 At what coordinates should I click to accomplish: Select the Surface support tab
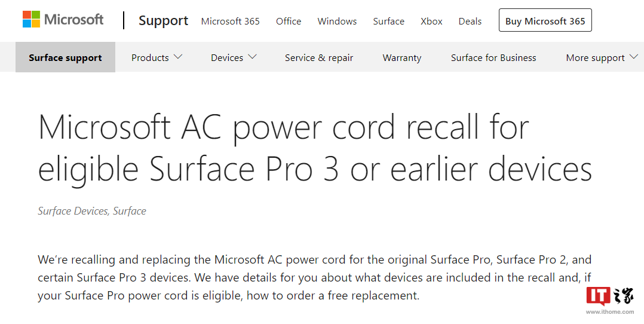click(x=65, y=57)
